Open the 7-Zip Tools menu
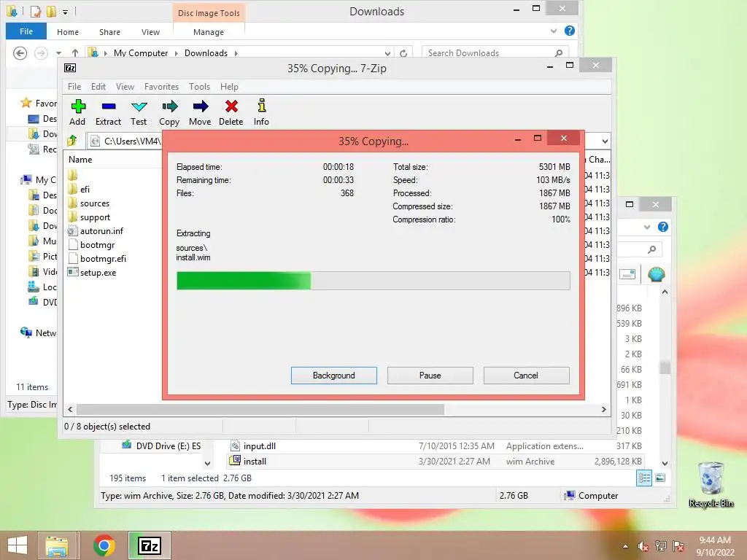The width and height of the screenshot is (747, 560). [x=199, y=87]
